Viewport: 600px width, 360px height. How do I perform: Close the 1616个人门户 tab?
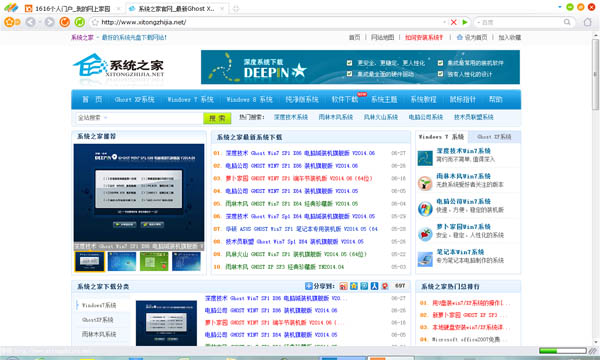(x=118, y=8)
